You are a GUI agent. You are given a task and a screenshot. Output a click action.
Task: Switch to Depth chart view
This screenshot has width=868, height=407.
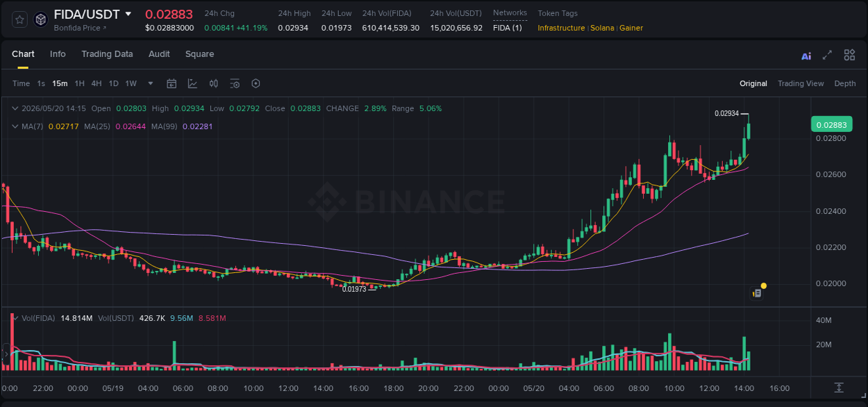click(x=845, y=83)
